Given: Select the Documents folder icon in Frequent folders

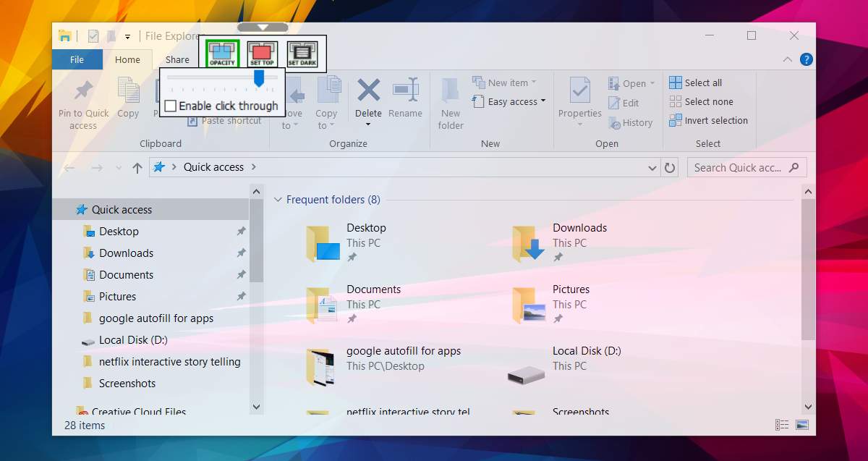Looking at the screenshot, I should pos(323,304).
